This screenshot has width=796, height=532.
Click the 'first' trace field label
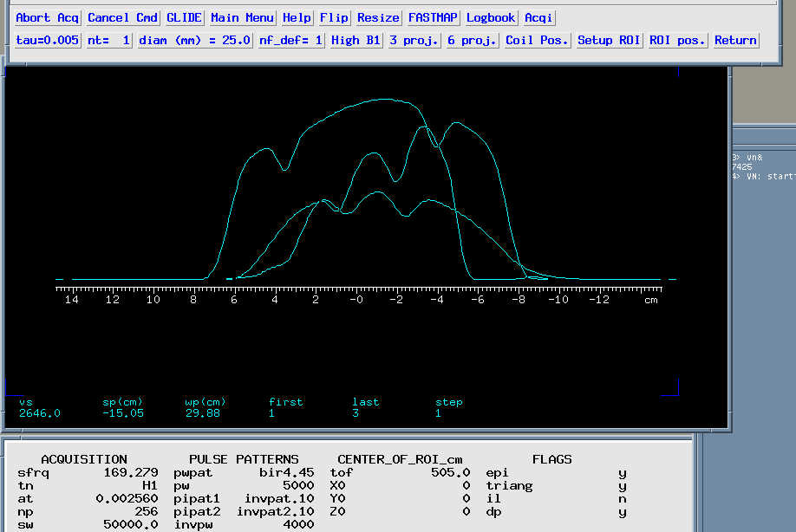click(286, 402)
